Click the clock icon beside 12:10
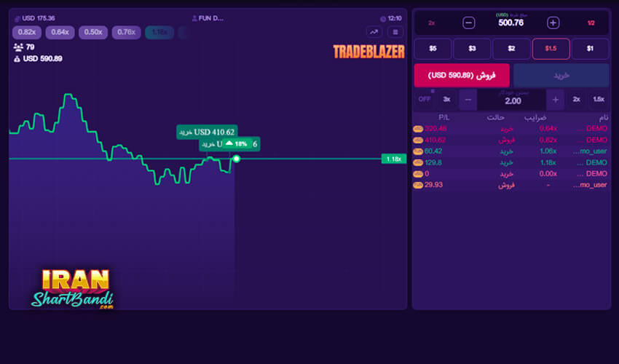The height and width of the screenshot is (364, 619). (383, 19)
